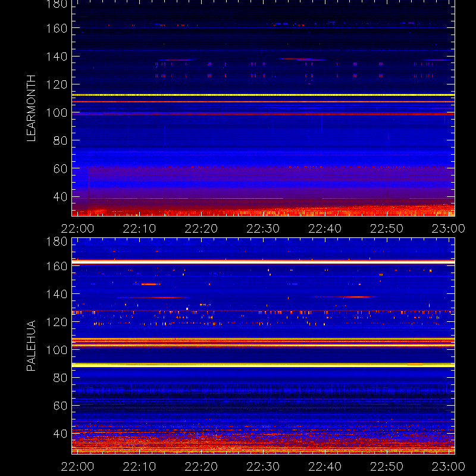The image size is (476, 476).
Task: Click the 22:40 time label under the Learmonth plot
Action: (x=325, y=228)
